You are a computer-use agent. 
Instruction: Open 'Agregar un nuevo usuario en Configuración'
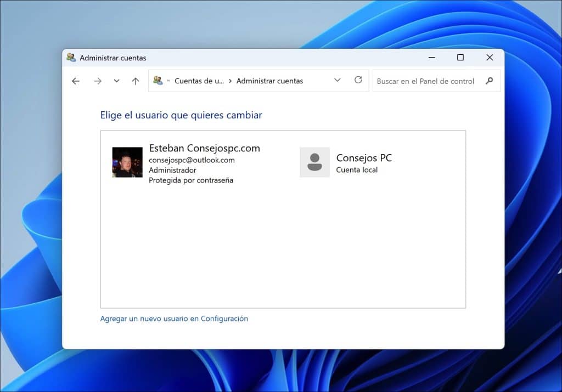174,319
